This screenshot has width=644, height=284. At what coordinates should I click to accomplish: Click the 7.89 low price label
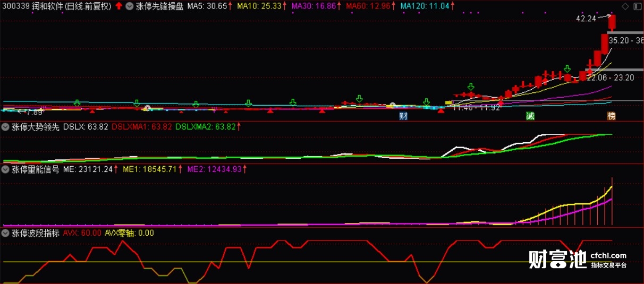tap(35, 112)
